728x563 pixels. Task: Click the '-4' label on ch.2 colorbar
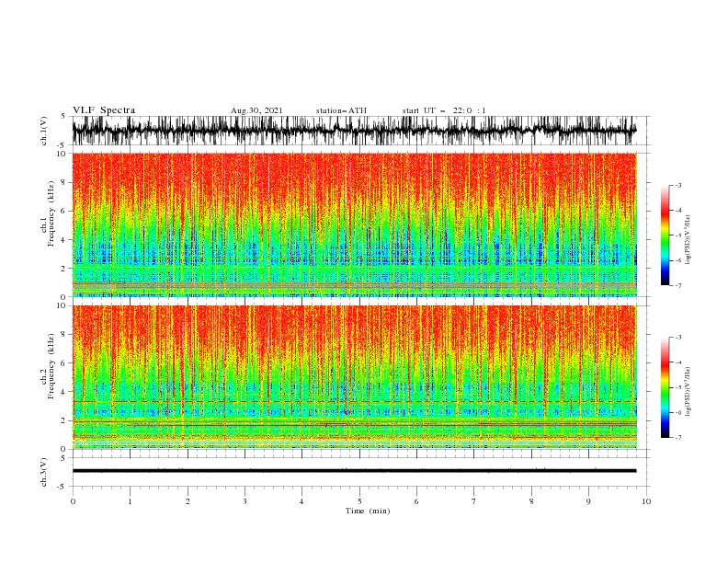click(678, 362)
